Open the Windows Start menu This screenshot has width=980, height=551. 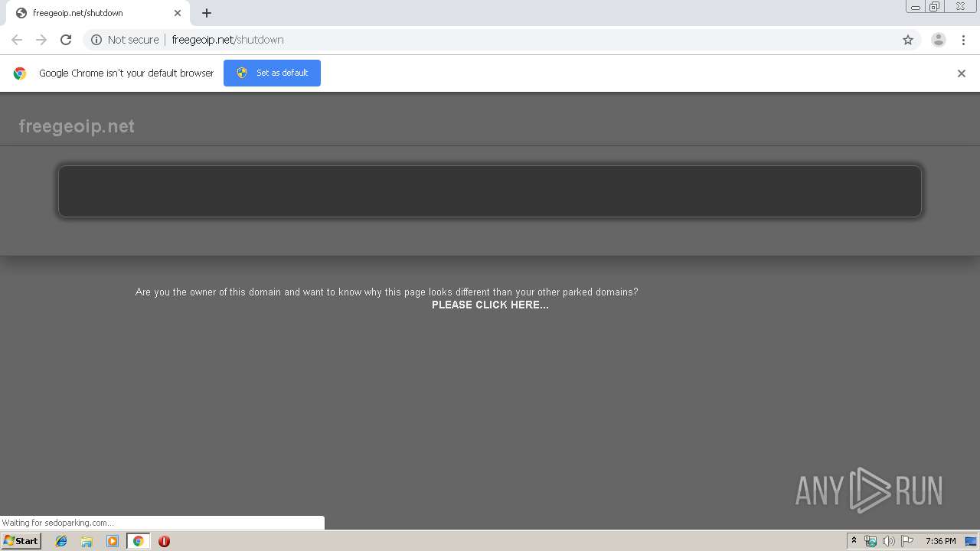pos(21,540)
